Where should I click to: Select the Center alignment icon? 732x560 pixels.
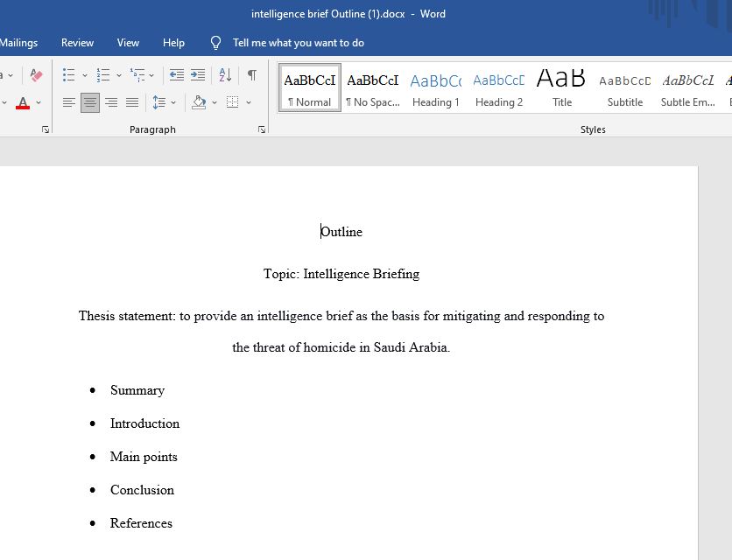[90, 103]
